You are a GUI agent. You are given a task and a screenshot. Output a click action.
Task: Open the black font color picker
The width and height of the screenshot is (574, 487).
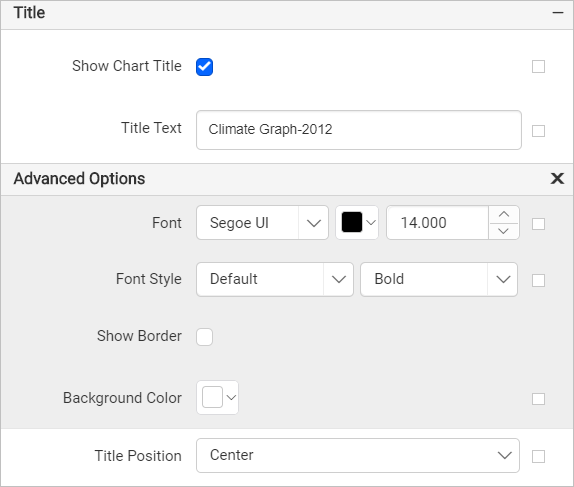357,223
